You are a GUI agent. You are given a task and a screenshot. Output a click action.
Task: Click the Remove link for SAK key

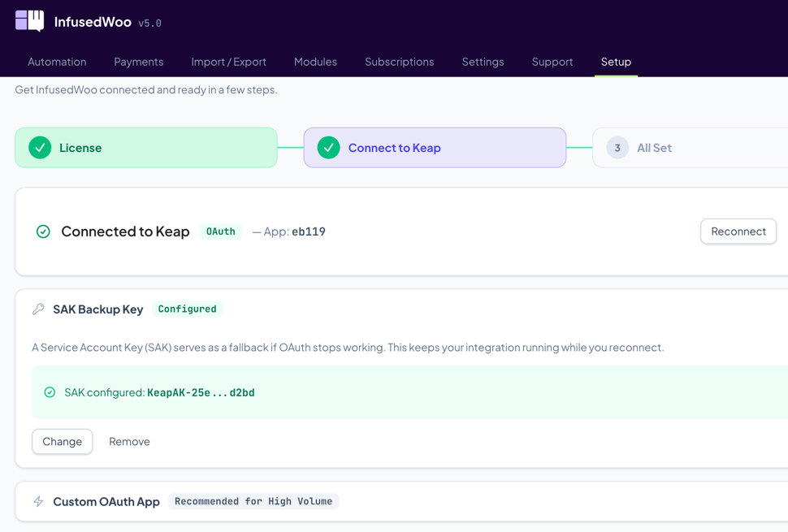pyautogui.click(x=129, y=442)
